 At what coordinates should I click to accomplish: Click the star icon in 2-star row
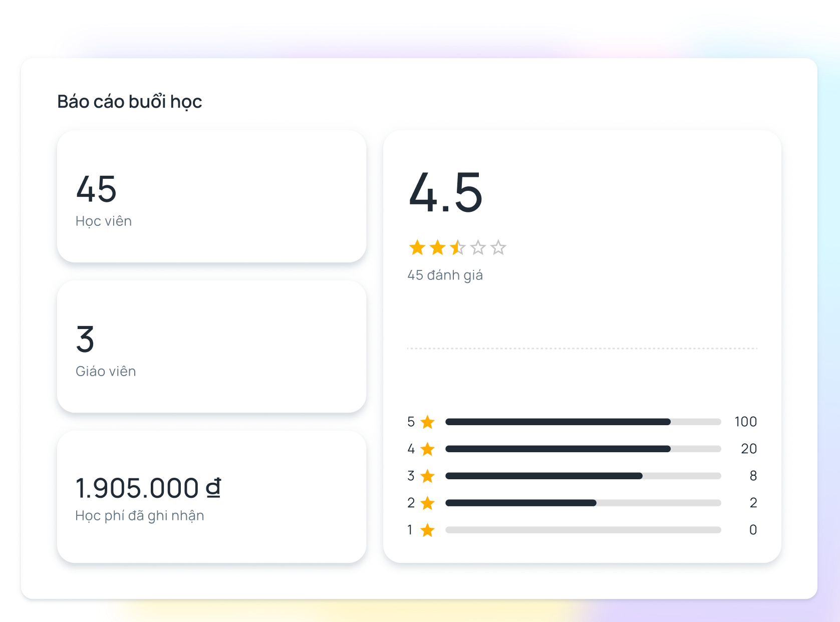[427, 503]
